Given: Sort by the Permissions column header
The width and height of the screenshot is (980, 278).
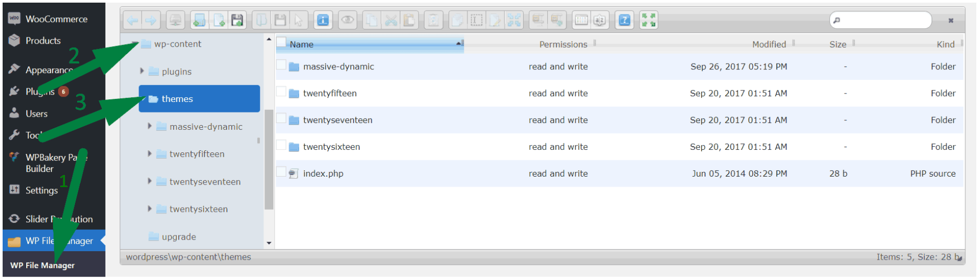Looking at the screenshot, I should [563, 44].
